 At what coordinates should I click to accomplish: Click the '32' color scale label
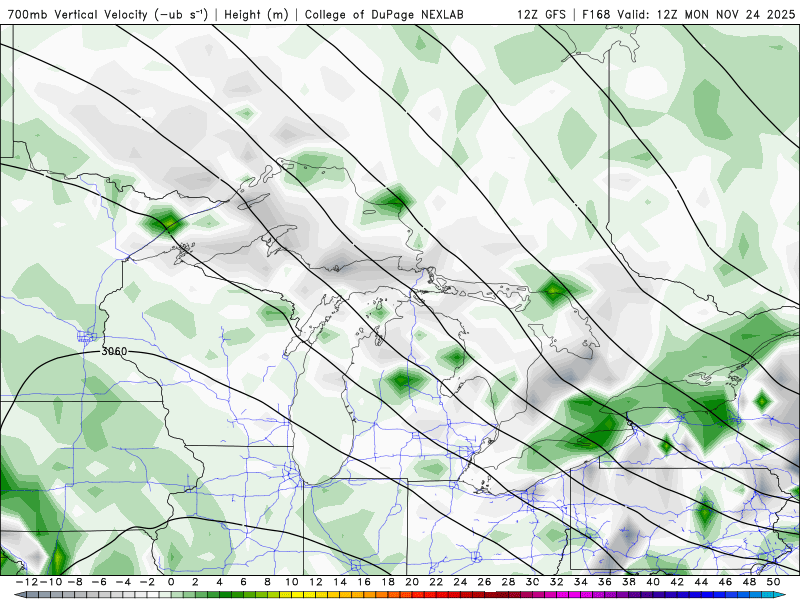coord(557,582)
